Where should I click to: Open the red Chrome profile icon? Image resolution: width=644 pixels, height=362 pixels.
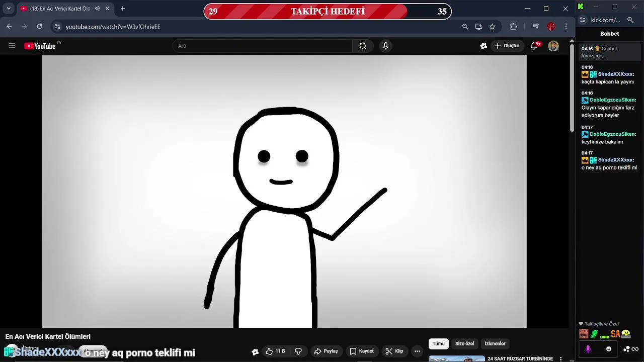point(551,27)
